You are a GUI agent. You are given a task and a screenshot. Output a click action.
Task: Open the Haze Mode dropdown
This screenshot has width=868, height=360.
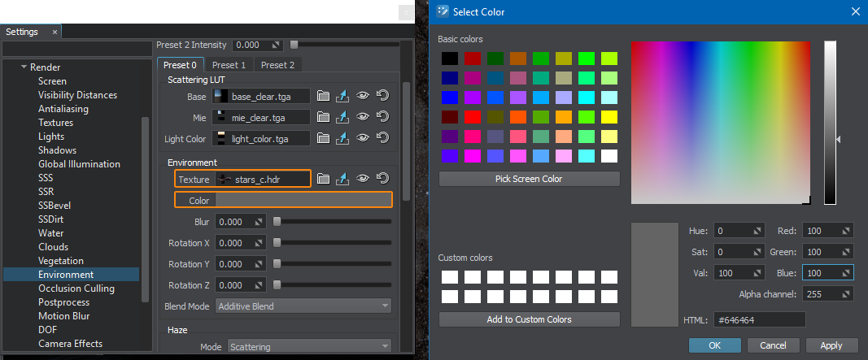point(309,347)
